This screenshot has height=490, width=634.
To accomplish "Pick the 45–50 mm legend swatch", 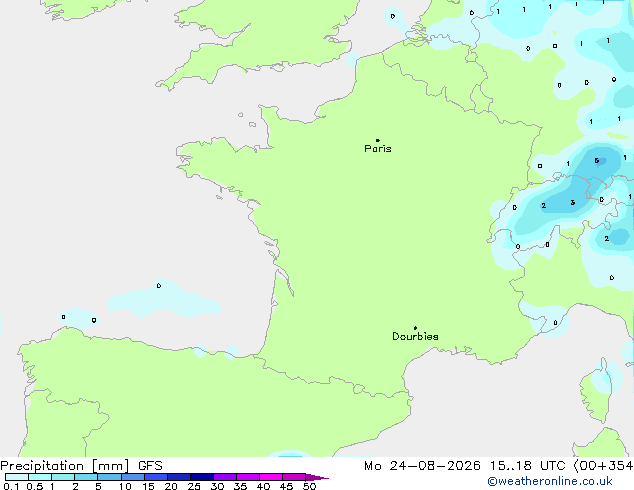I will click(294, 477).
